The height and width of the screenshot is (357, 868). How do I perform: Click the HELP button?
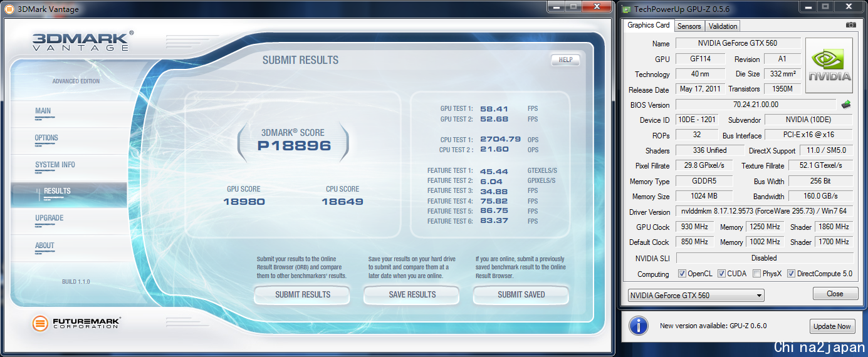coord(565,60)
